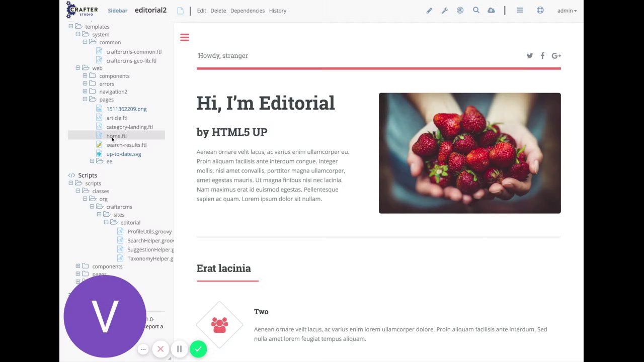Viewport: 644px width, 362px height.
Task: Open SearchHelper.groovy script
Action: tap(150, 241)
